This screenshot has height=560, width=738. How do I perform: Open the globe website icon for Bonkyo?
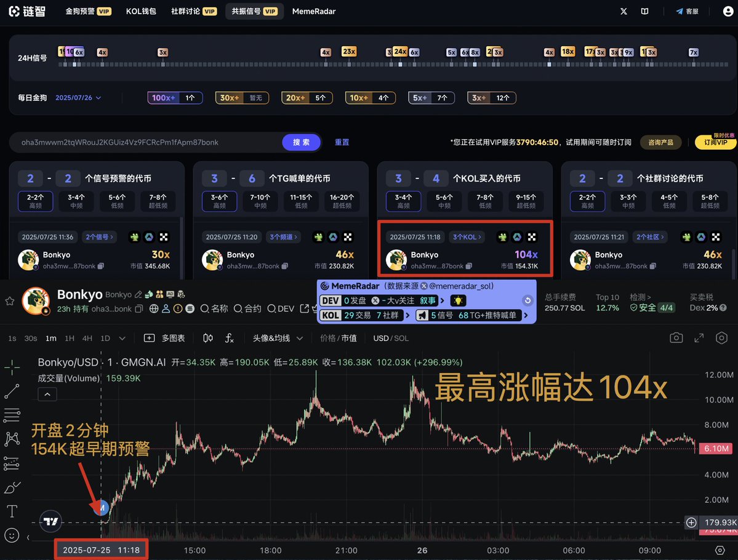click(x=154, y=309)
